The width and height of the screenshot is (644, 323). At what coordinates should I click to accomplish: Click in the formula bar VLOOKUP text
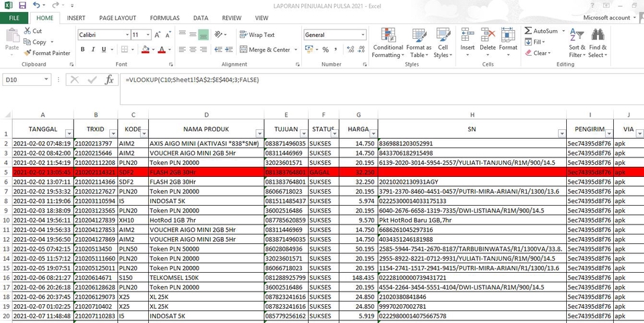tap(193, 80)
